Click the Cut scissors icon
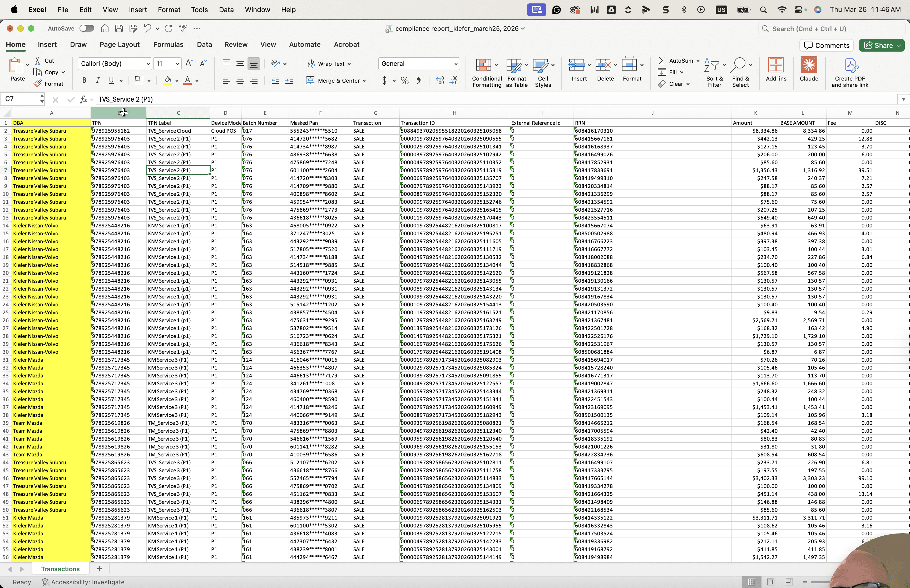 pyautogui.click(x=37, y=61)
